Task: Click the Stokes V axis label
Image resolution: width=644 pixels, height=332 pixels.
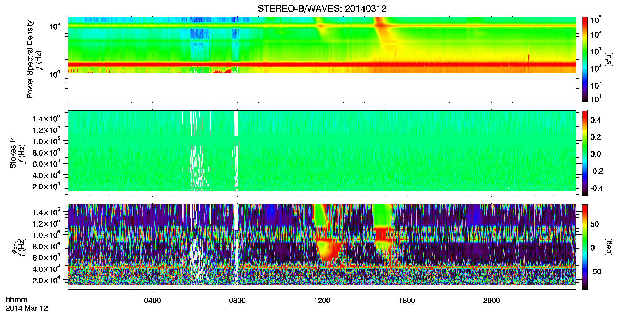Action: tap(13, 152)
